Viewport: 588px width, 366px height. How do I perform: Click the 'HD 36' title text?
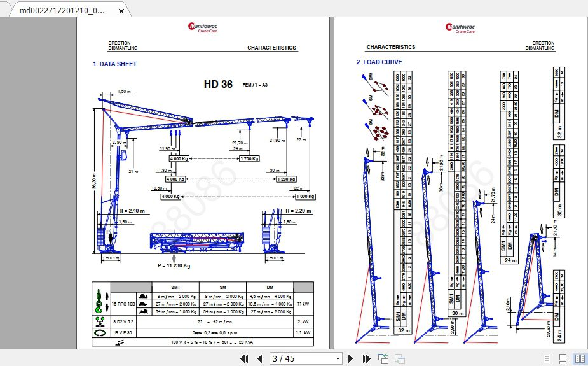pos(218,84)
